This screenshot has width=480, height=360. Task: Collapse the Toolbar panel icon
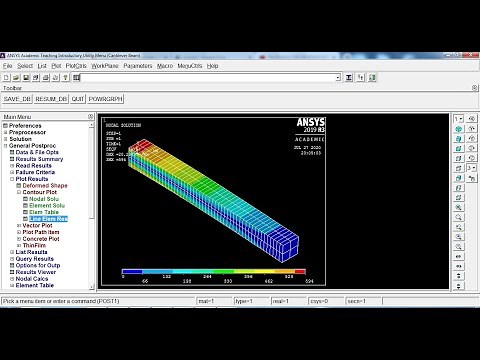[x=475, y=88]
